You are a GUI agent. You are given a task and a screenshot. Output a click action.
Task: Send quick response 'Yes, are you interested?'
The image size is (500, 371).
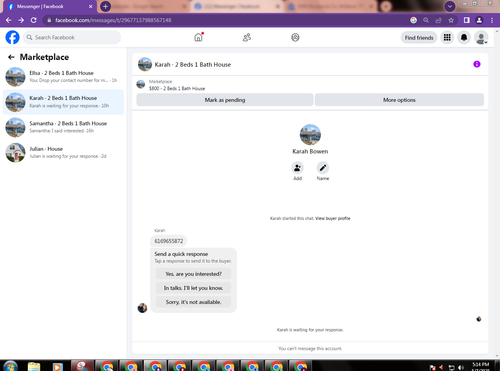(x=193, y=274)
